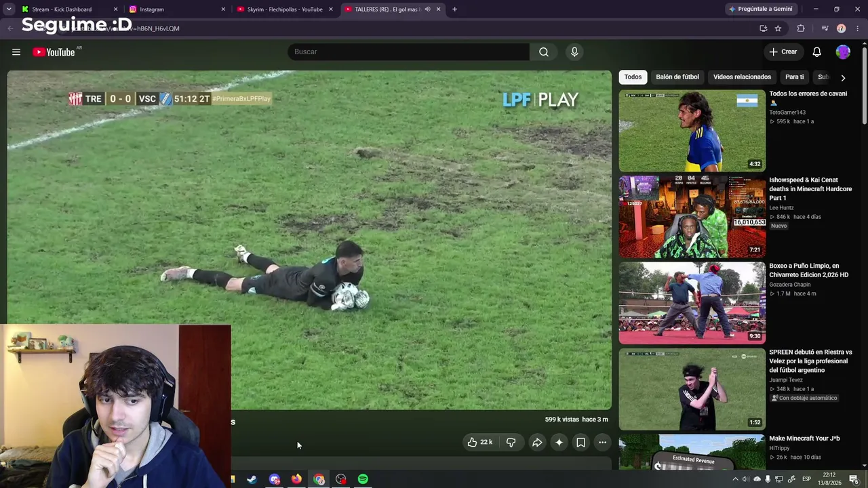Switch to the Instagram tab
This screenshot has height=488, width=868.
click(176, 9)
